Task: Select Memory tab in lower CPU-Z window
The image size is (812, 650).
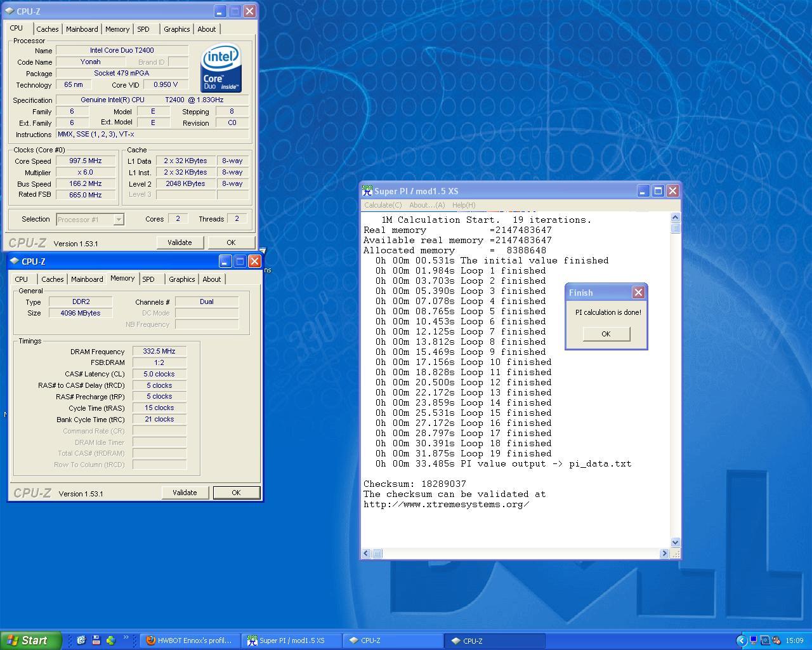Action: pos(122,278)
